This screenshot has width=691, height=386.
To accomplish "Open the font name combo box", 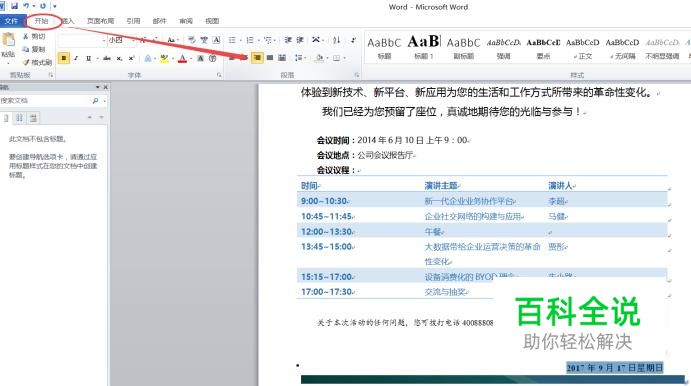I will 82,40.
